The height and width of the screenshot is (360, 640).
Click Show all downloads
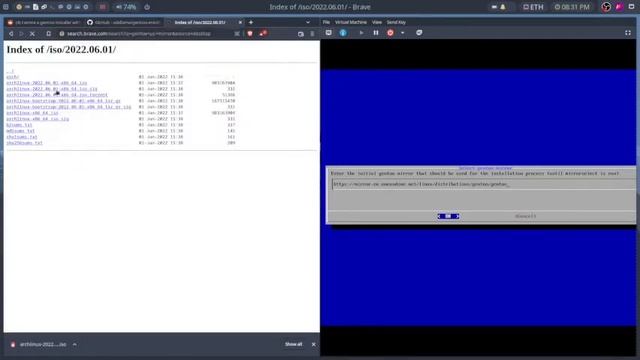pos(293,344)
